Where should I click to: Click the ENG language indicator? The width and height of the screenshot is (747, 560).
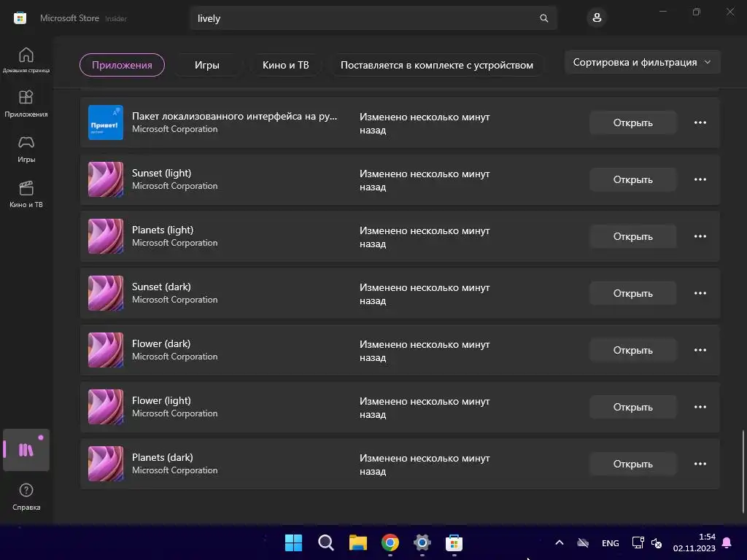611,542
